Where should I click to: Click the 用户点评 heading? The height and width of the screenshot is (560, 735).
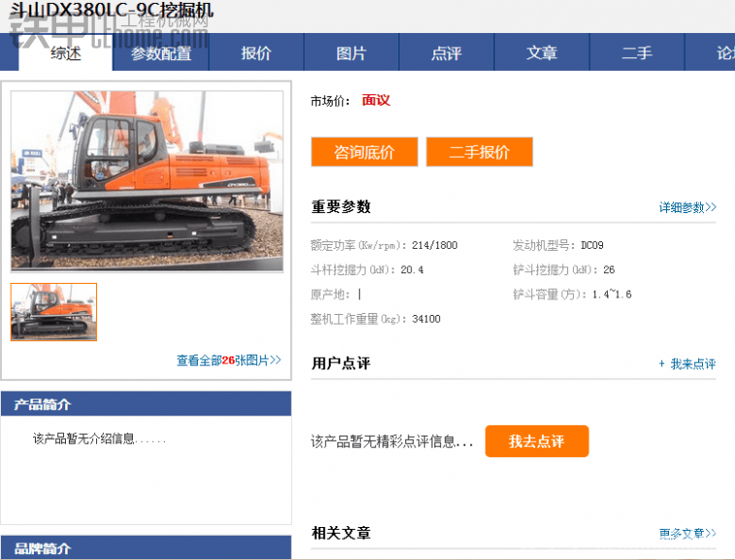341,363
